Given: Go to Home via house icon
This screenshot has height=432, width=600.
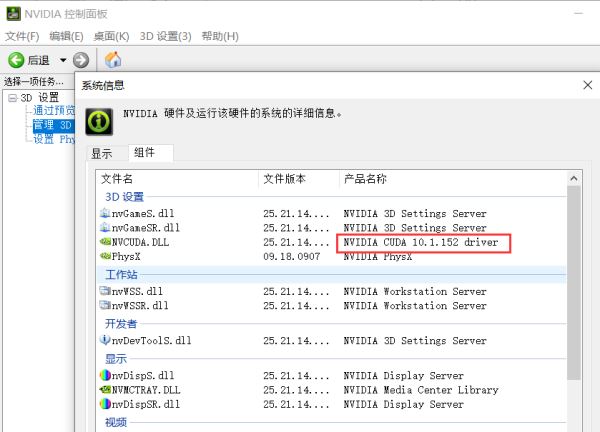Looking at the screenshot, I should click(x=113, y=60).
